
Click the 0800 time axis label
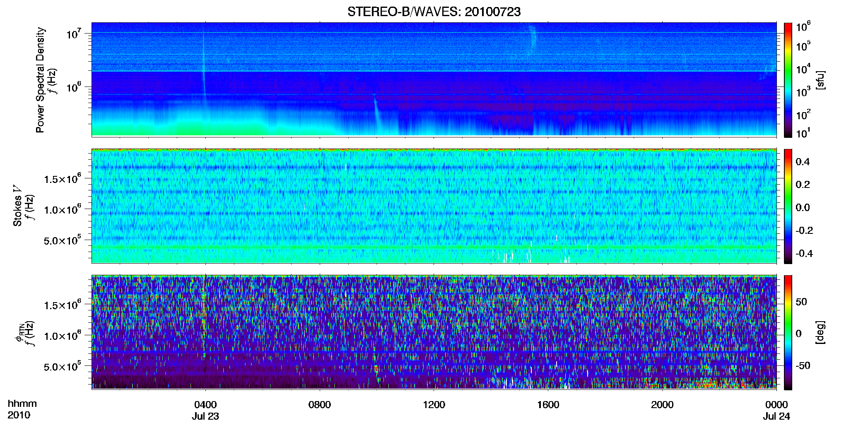click(x=320, y=404)
